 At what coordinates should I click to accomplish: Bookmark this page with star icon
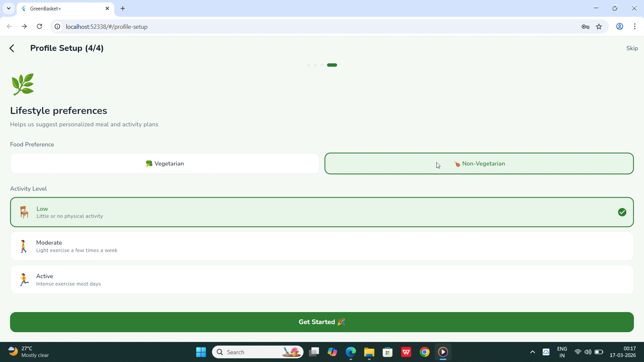click(x=599, y=26)
